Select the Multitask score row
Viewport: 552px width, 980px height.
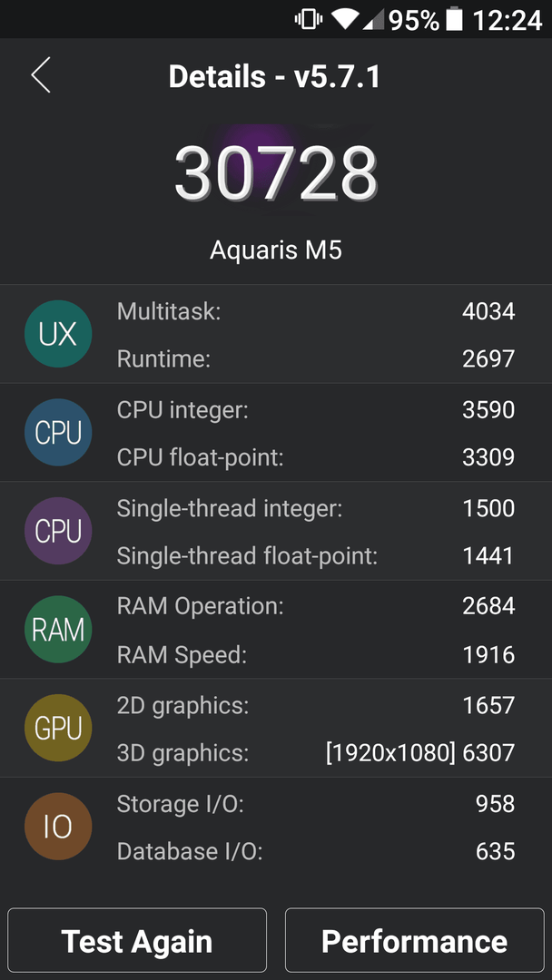316,310
